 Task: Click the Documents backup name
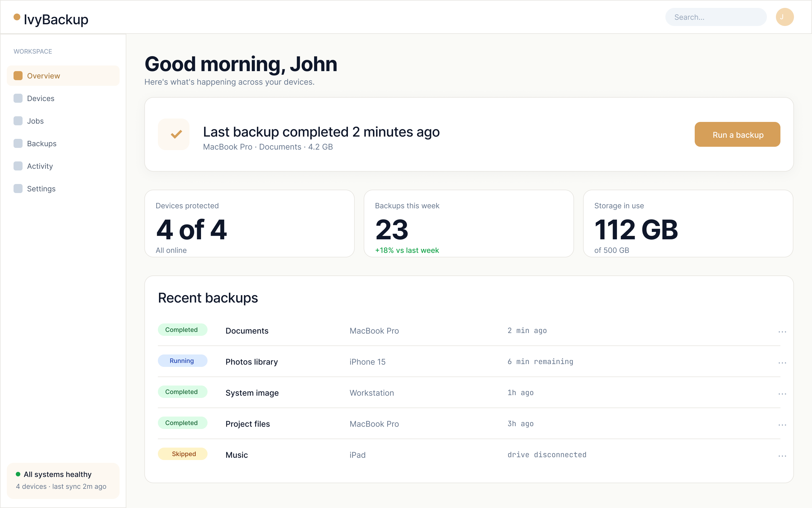[247, 330]
